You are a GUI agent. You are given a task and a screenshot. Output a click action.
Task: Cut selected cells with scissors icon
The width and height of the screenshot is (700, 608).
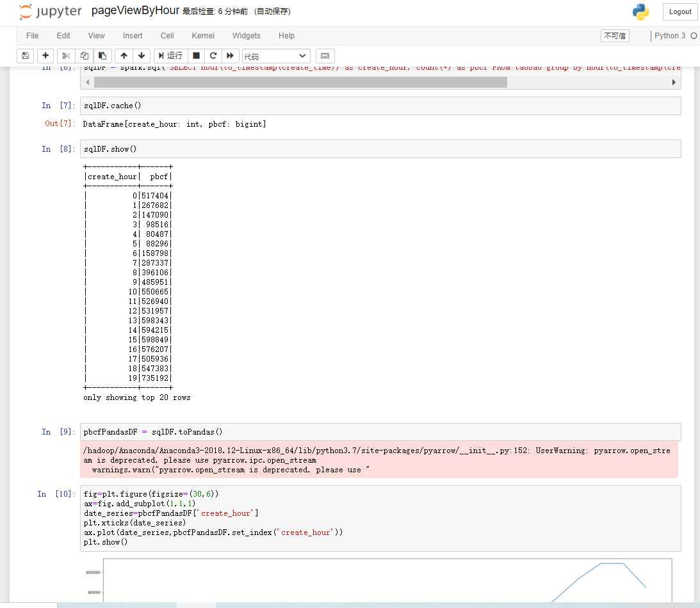66,56
